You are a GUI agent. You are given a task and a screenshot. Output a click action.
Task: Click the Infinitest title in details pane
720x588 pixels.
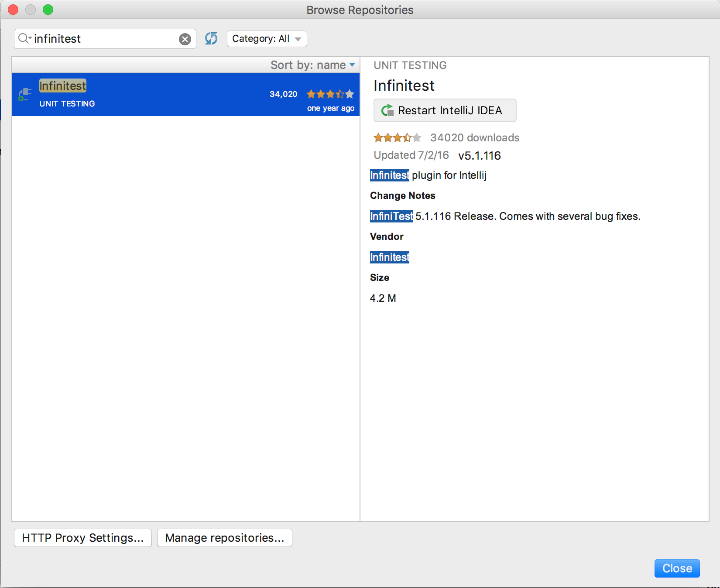point(404,85)
